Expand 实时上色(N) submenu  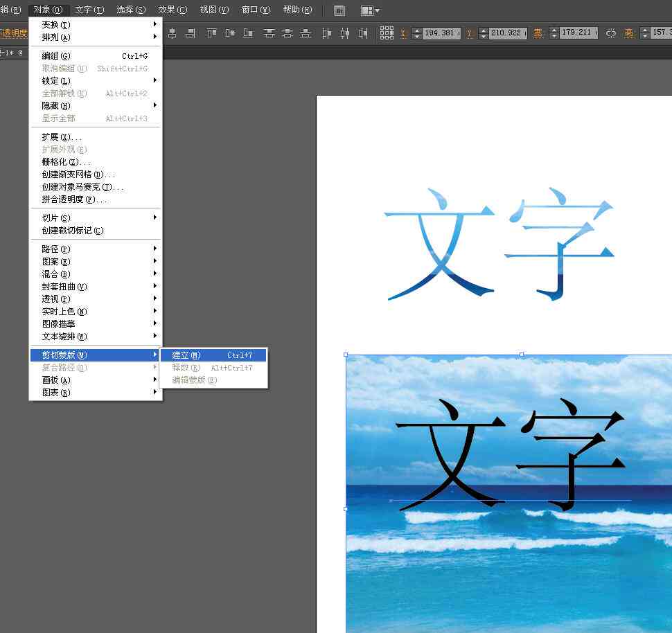96,312
